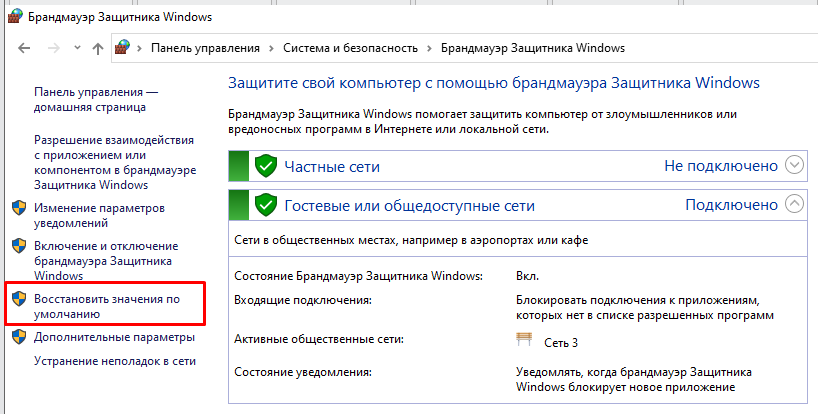Click green shield icon for Гостевые сети
Screen dimensions: 818x414
point(265,205)
